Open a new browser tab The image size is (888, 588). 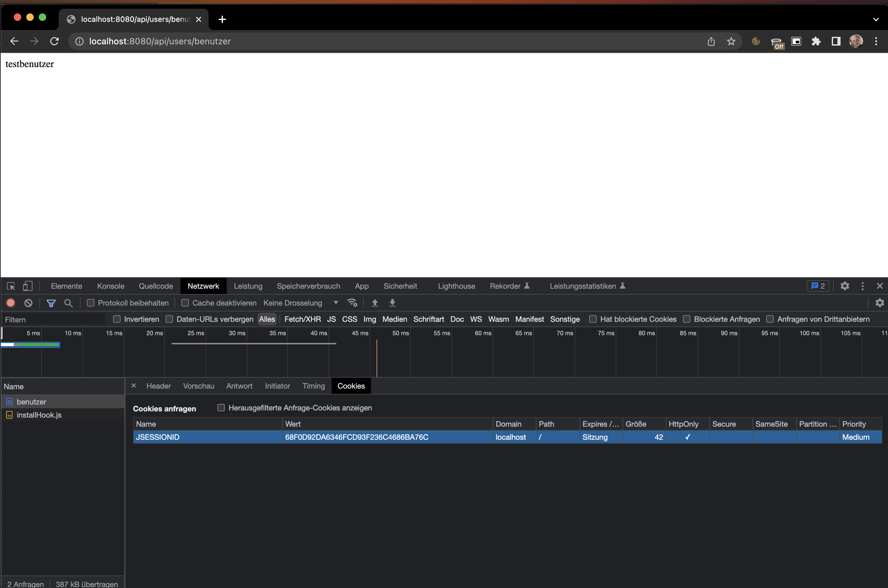222,19
